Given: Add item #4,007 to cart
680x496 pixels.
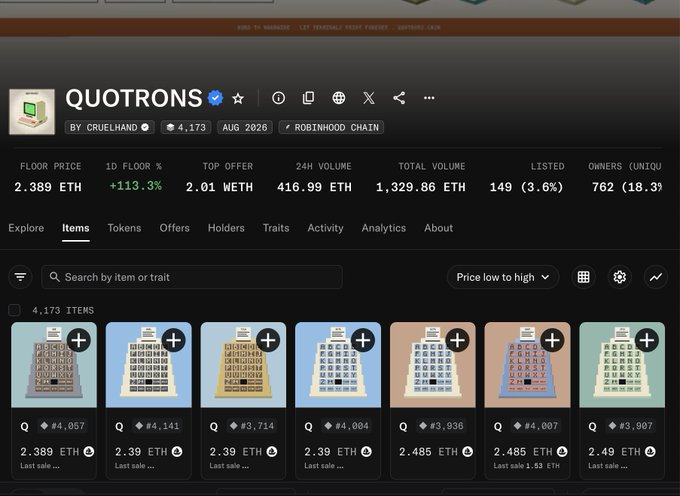Looking at the screenshot, I should (552, 340).
